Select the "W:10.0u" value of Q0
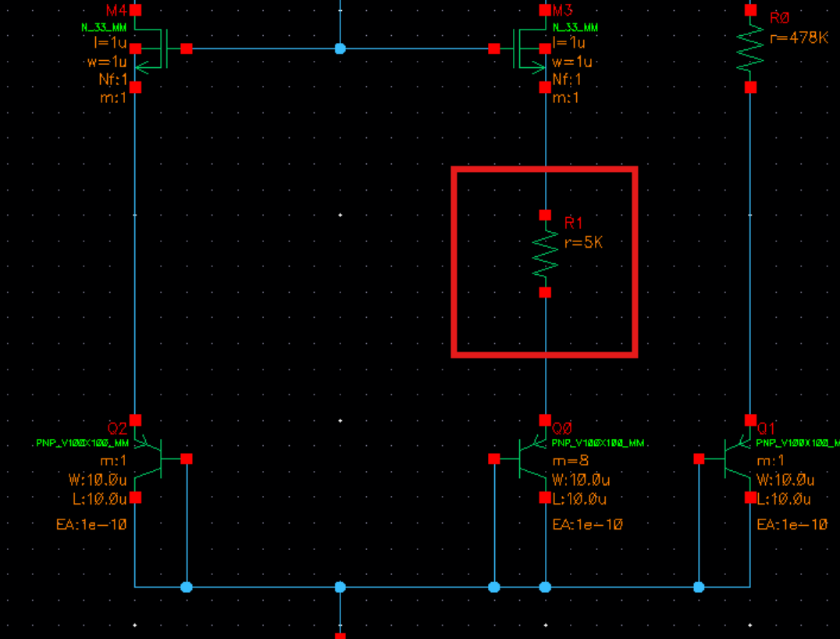840x639 pixels. pyautogui.click(x=582, y=480)
